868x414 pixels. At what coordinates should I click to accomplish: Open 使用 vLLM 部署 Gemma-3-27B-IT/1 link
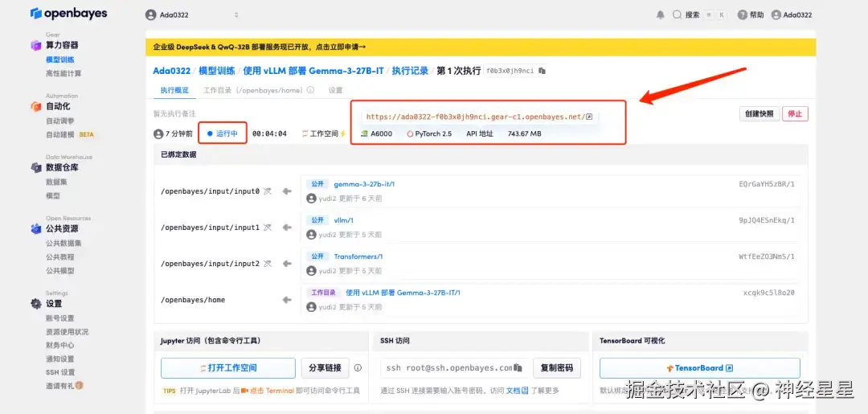[x=403, y=293]
